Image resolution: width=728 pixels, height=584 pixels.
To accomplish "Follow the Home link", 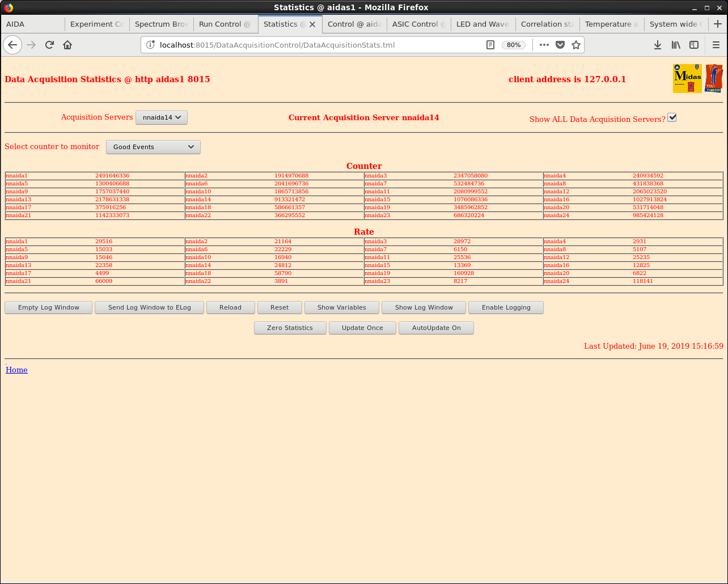I will tap(16, 370).
